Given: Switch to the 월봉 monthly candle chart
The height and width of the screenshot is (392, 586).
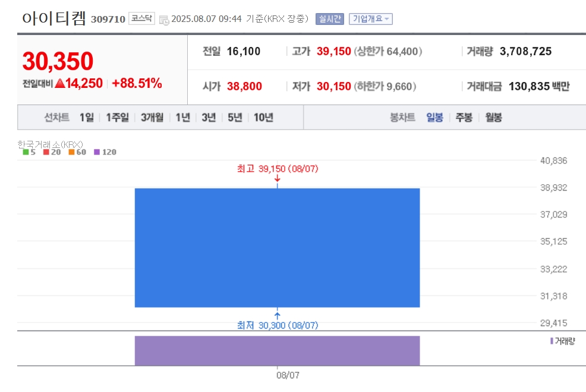Looking at the screenshot, I should click(x=493, y=118).
